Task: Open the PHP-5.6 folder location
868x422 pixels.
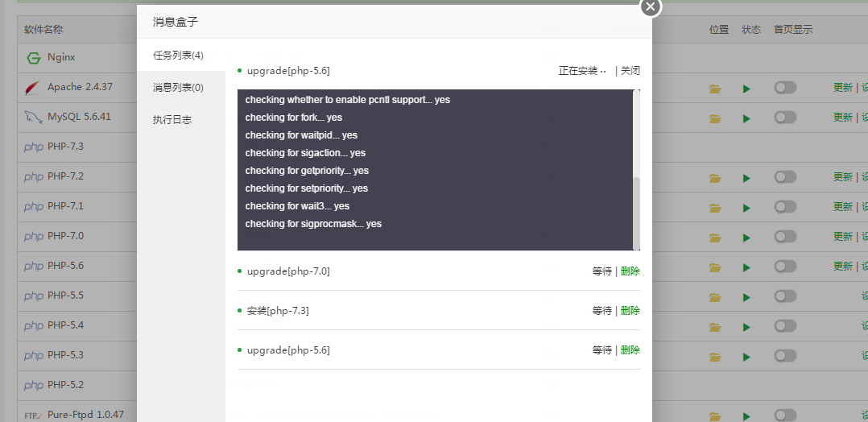Action: pos(715,267)
